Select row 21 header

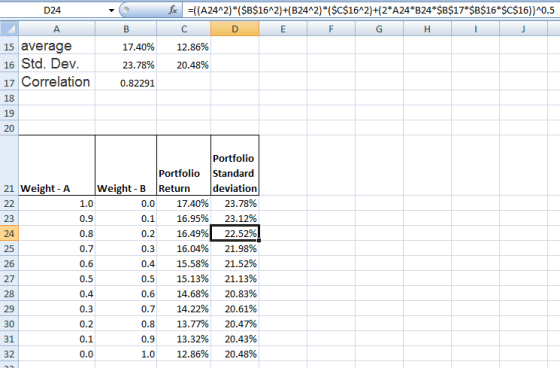pos(9,165)
